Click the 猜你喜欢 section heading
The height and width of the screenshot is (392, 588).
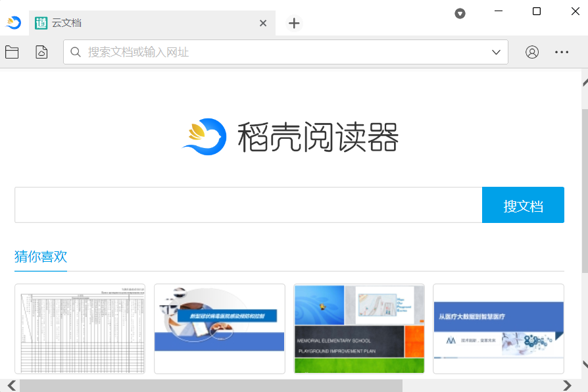(x=40, y=257)
